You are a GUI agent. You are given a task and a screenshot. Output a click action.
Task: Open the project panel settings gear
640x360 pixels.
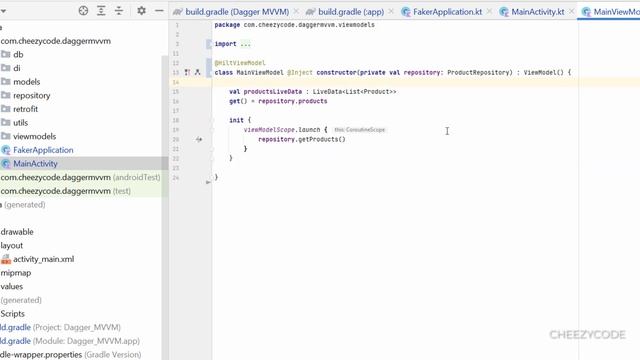pos(141,11)
